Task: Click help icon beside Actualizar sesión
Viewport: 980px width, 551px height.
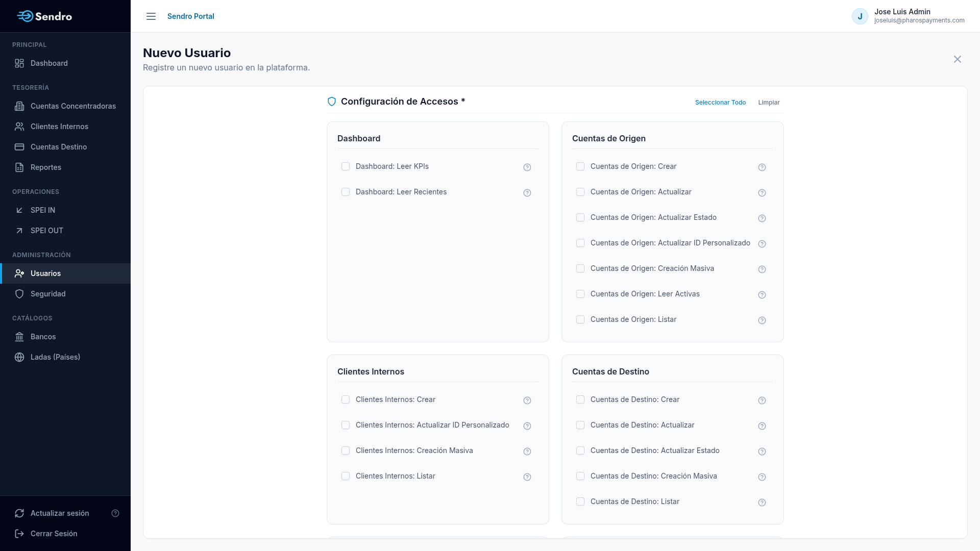Action: [x=115, y=513]
